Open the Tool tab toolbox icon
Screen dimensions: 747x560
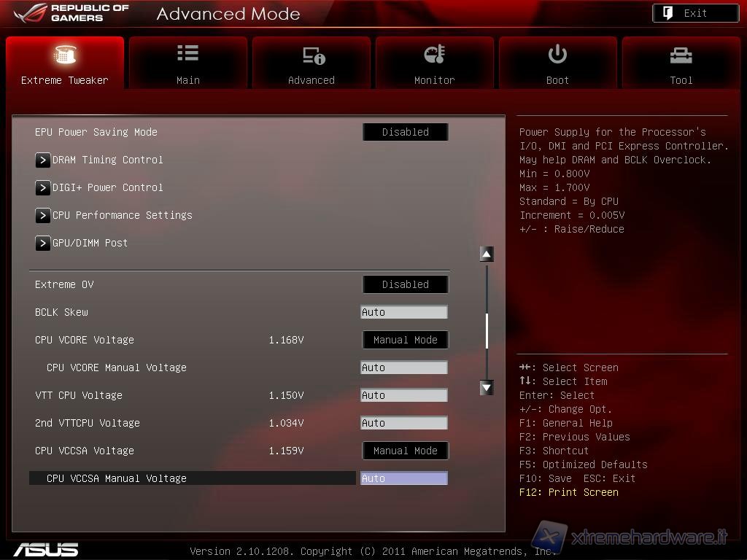[x=681, y=55]
